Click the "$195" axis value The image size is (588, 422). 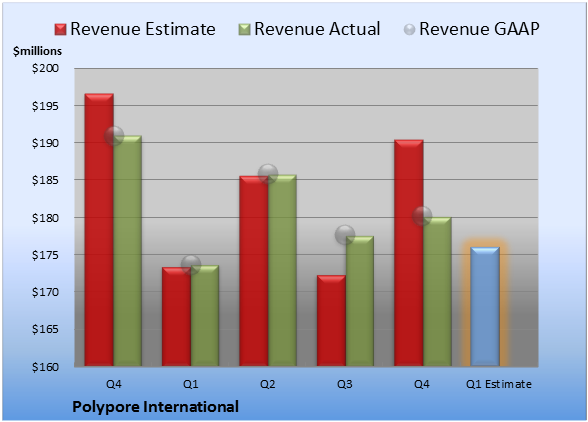(45, 106)
